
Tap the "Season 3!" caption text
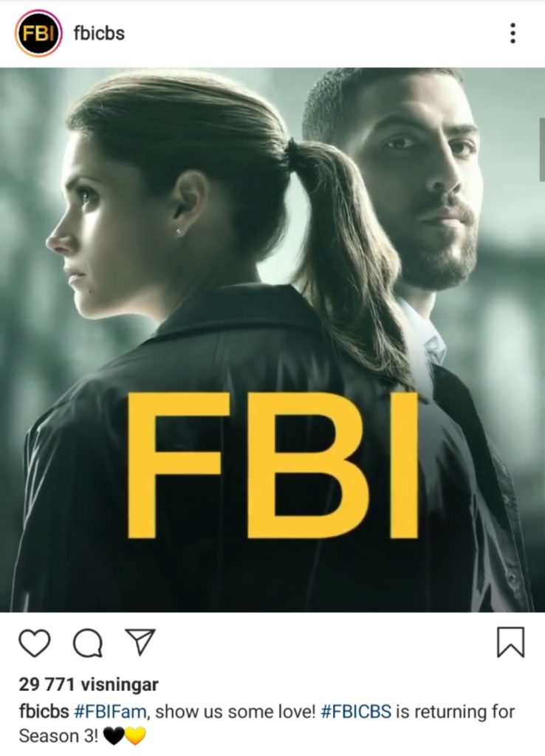coord(58,736)
